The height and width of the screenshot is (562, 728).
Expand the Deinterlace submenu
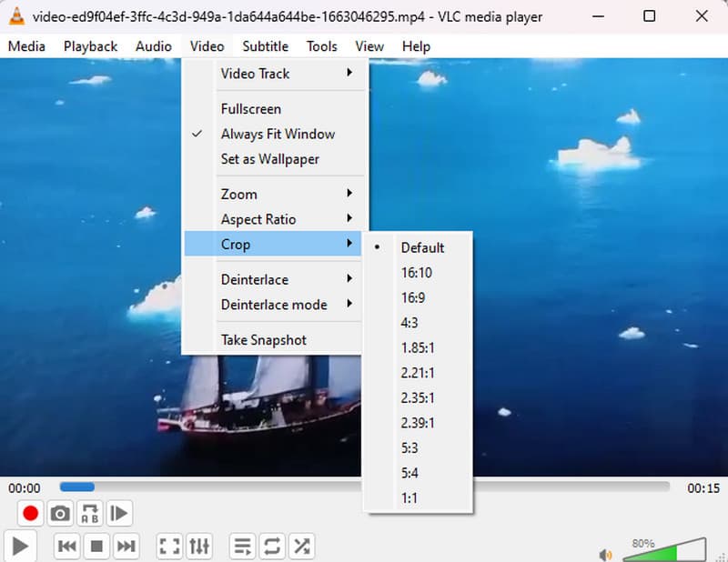coord(272,279)
